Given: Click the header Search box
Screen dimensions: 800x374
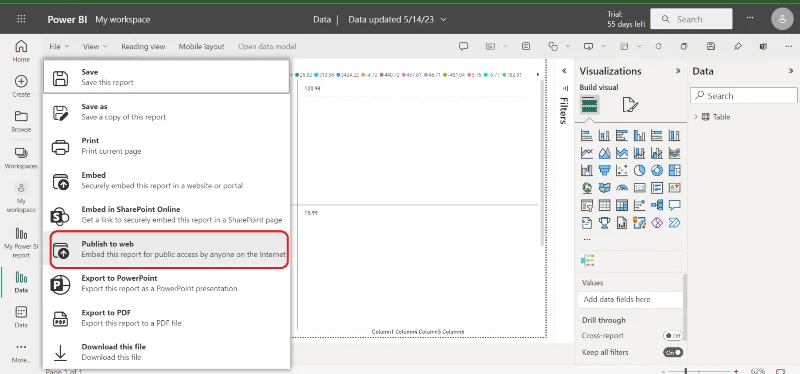Looking at the screenshot, I should tap(691, 19).
